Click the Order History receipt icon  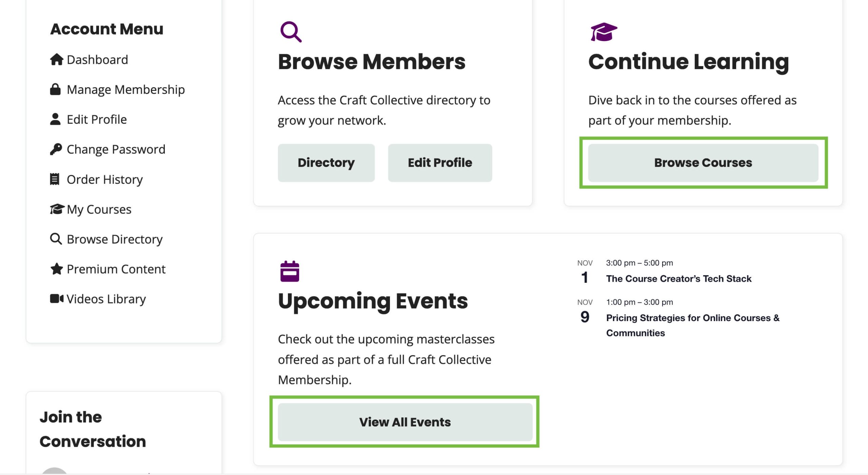tap(56, 179)
